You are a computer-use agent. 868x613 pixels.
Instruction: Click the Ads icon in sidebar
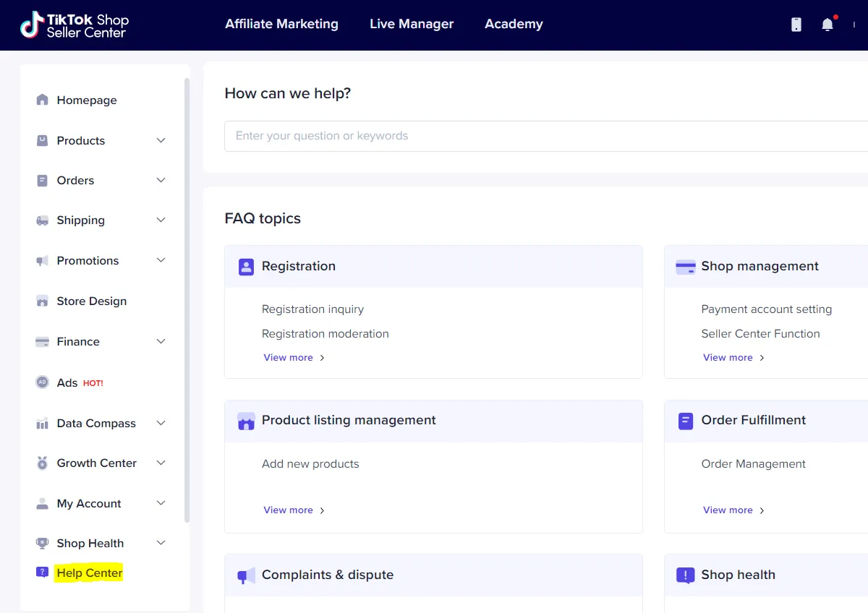click(x=43, y=382)
